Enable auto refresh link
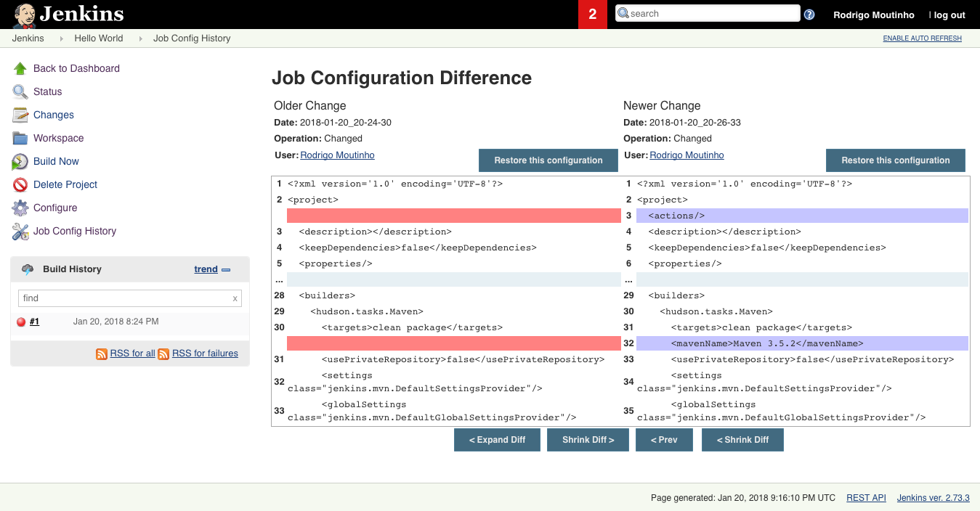 (922, 38)
